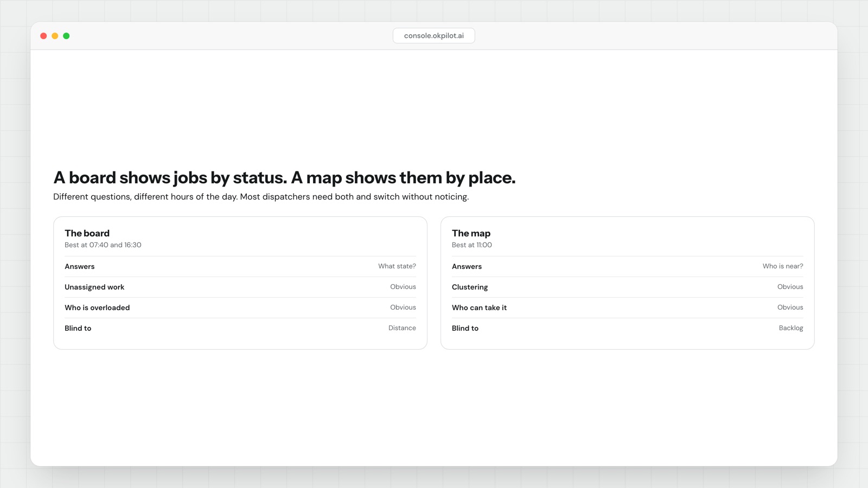The width and height of the screenshot is (868, 488).
Task: Click 'Obvious' next to Who is overloaded
Action: click(x=403, y=307)
